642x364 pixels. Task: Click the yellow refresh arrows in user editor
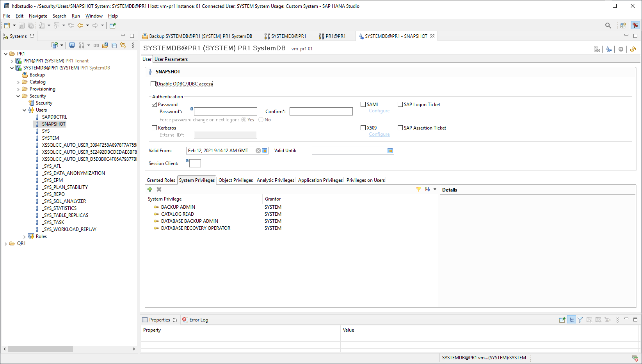tap(633, 49)
